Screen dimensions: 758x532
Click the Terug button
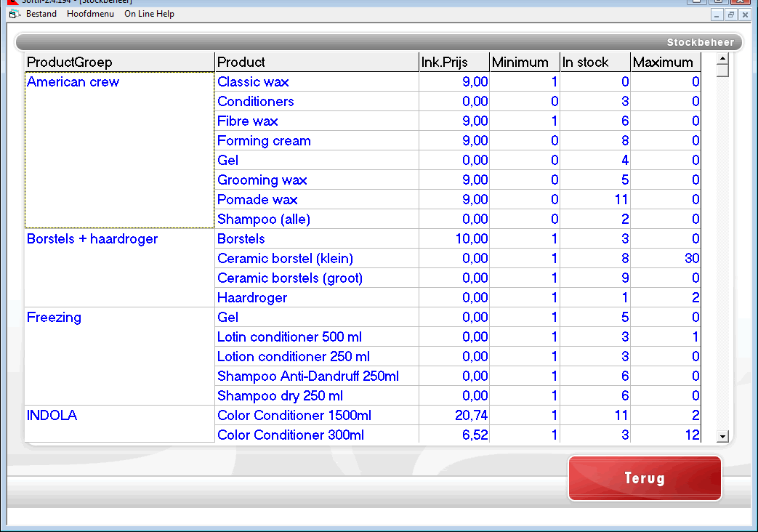pyautogui.click(x=645, y=477)
